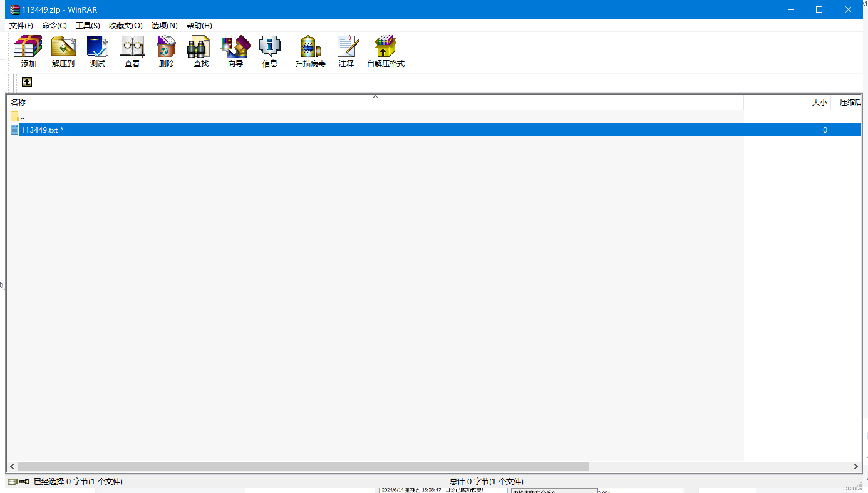Image resolution: width=868 pixels, height=493 pixels.
Task: Click the disk icon in status bar
Action: click(12, 481)
